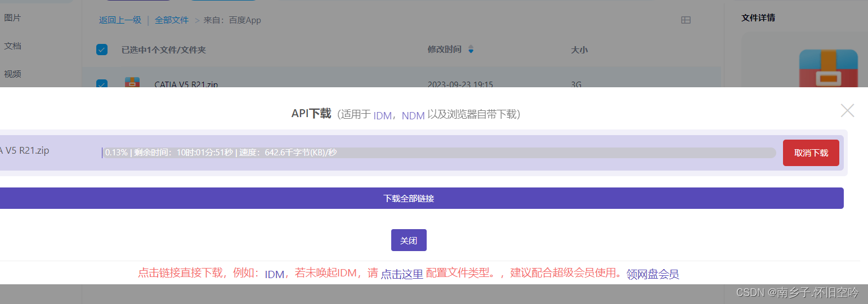The height and width of the screenshot is (304, 868).
Task: Switch the view with the grid layout icon
Action: click(x=686, y=20)
